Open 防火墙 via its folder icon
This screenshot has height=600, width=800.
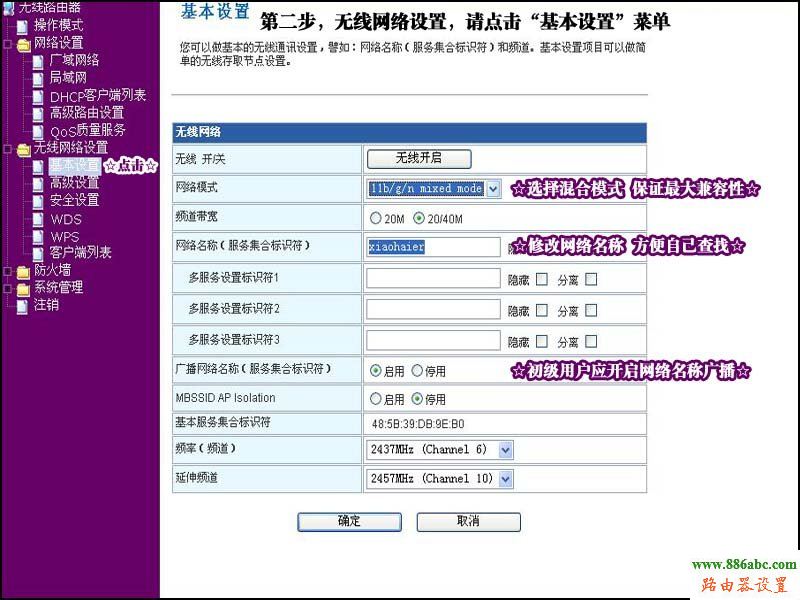pyautogui.click(x=21, y=271)
